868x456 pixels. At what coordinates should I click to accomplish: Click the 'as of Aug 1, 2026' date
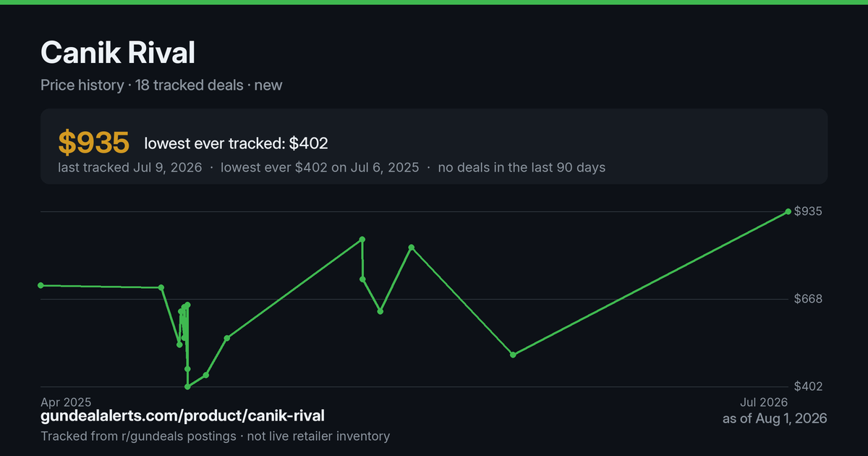coord(775,419)
